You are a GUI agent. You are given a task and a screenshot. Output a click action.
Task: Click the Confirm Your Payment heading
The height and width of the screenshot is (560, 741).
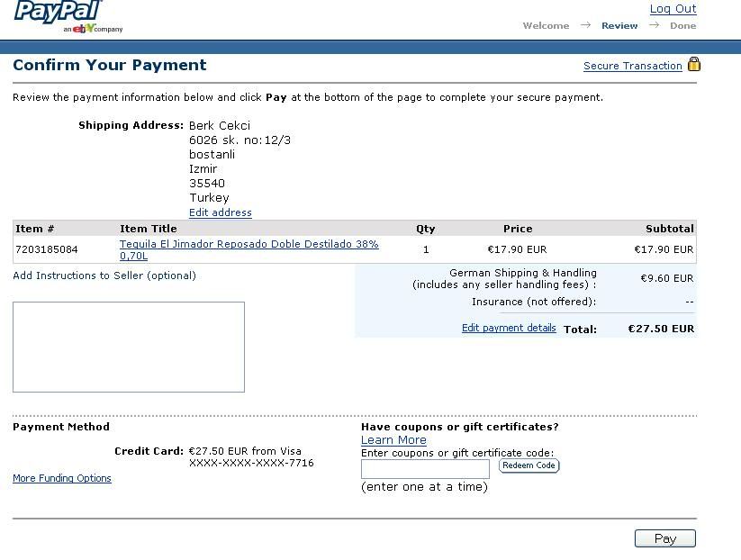[x=110, y=65]
